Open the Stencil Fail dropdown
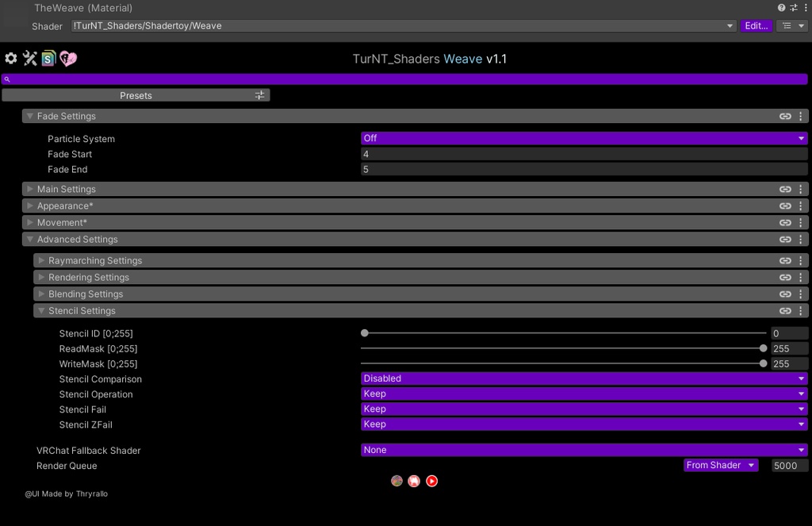 click(x=584, y=409)
